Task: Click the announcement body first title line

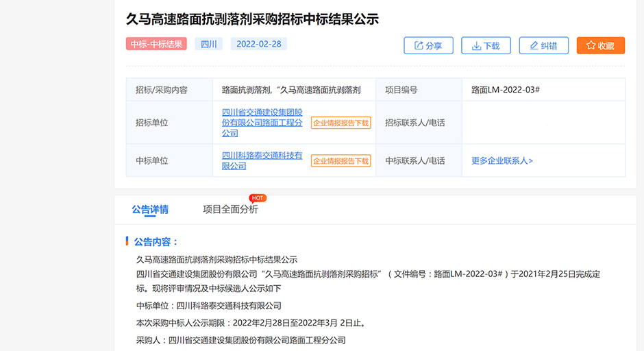Action: [216, 260]
